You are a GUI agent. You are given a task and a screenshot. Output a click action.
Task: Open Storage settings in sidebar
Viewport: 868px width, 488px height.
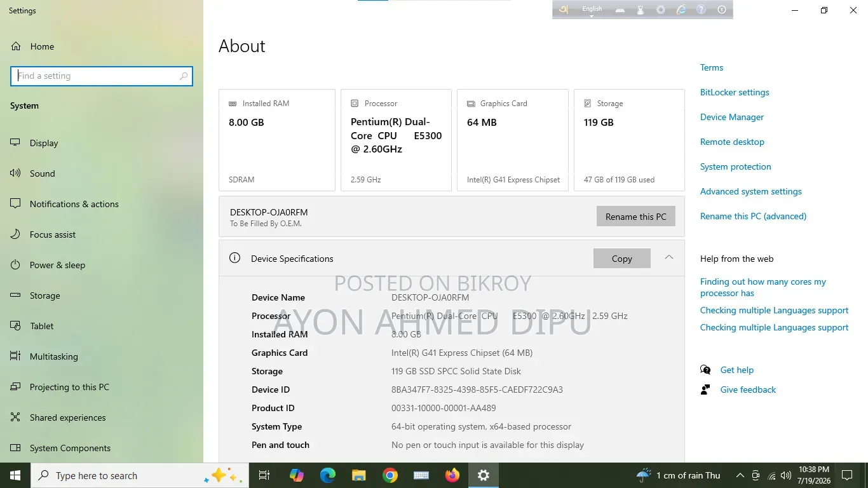[x=102, y=295]
